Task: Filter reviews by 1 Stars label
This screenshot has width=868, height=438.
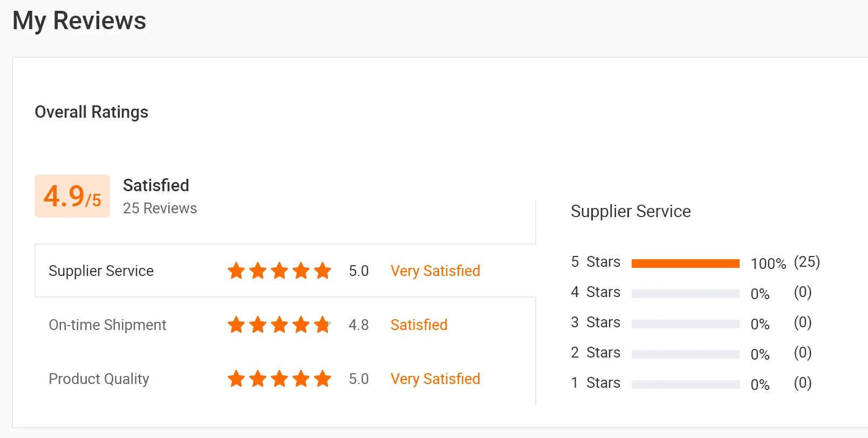Action: coord(596,383)
